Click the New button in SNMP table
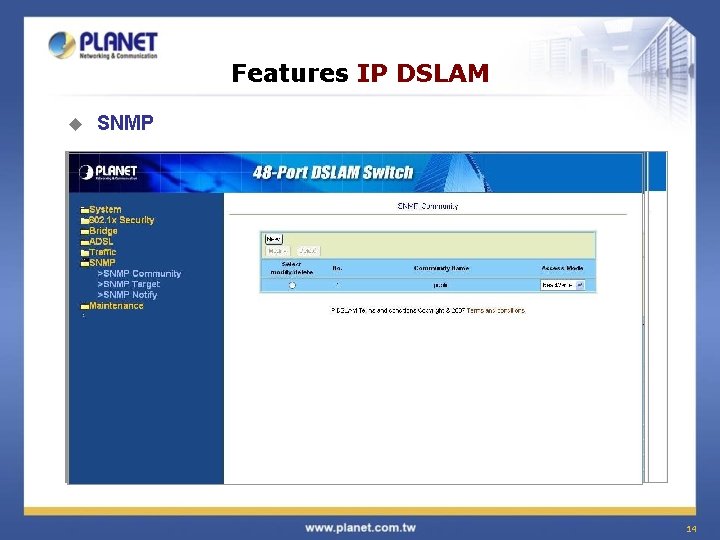 273,239
